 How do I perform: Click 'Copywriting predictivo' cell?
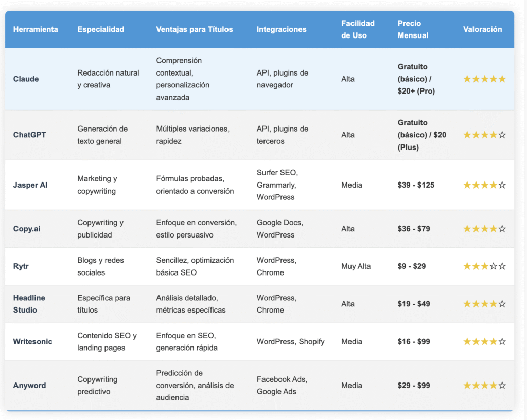[x=97, y=386]
